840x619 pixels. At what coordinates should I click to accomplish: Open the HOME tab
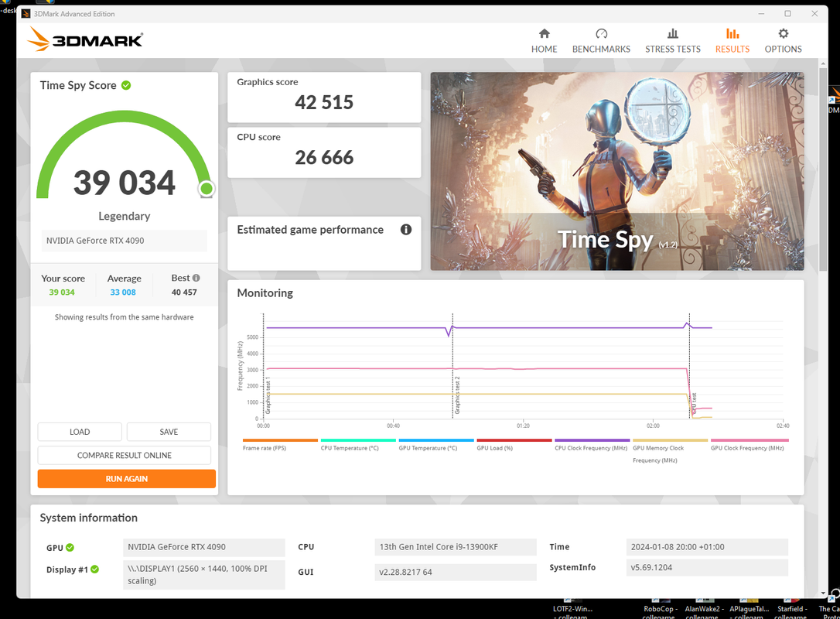tap(544, 41)
